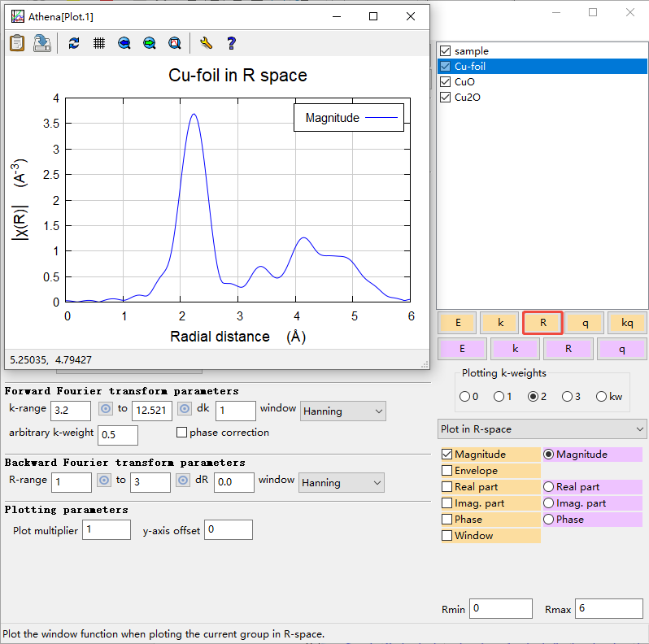Screen dimensions: 649x644
Task: Toggle the plot grid icon
Action: coord(98,43)
